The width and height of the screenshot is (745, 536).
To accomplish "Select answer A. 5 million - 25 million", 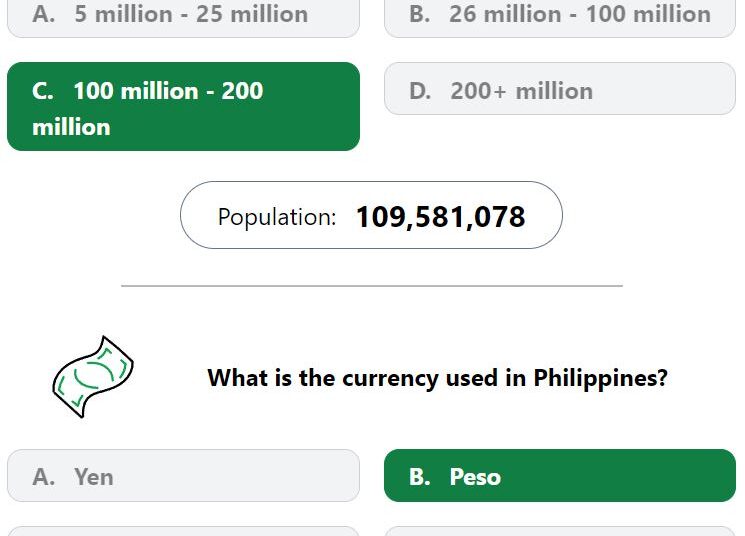I will [x=183, y=18].
